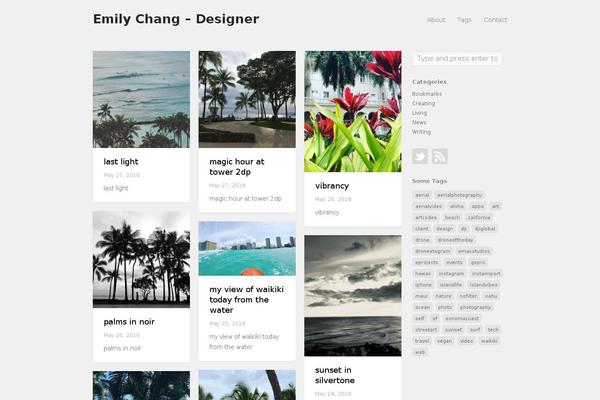Screen dimensions: 600x400
Task: Select the 'travel' tag
Action: tap(422, 341)
